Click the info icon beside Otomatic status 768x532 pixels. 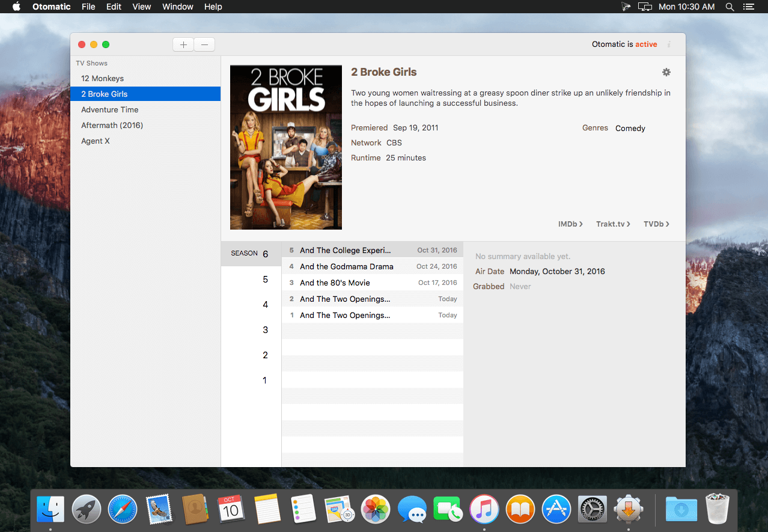(669, 44)
